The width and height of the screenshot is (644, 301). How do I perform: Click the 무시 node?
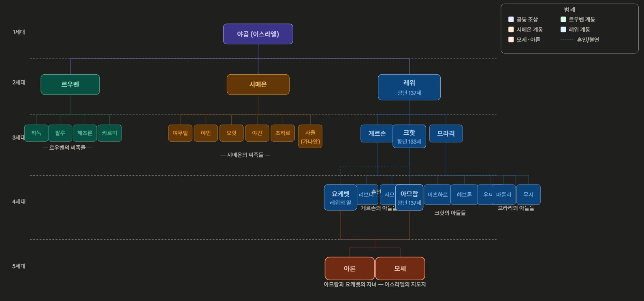(x=529, y=195)
